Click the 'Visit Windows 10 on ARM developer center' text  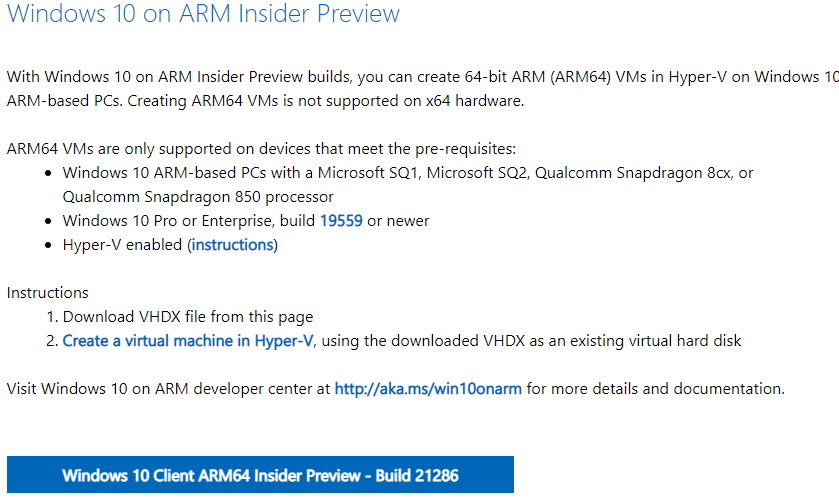169,389
